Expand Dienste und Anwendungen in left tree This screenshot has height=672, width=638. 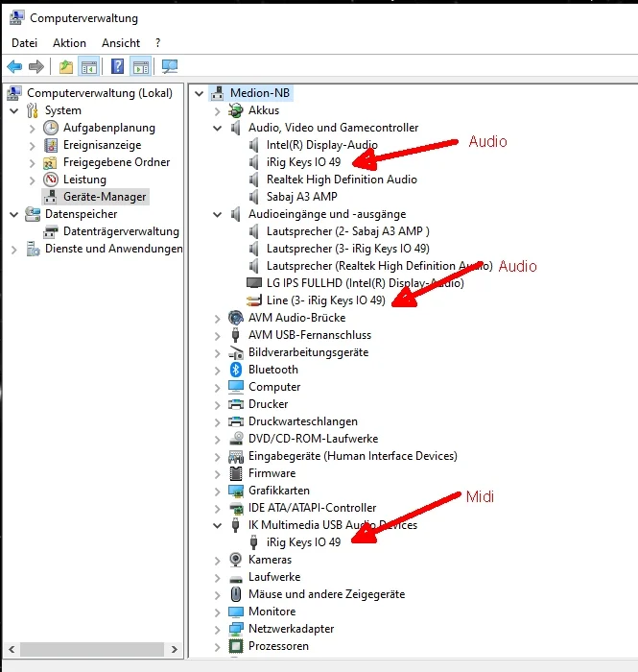click(x=14, y=250)
